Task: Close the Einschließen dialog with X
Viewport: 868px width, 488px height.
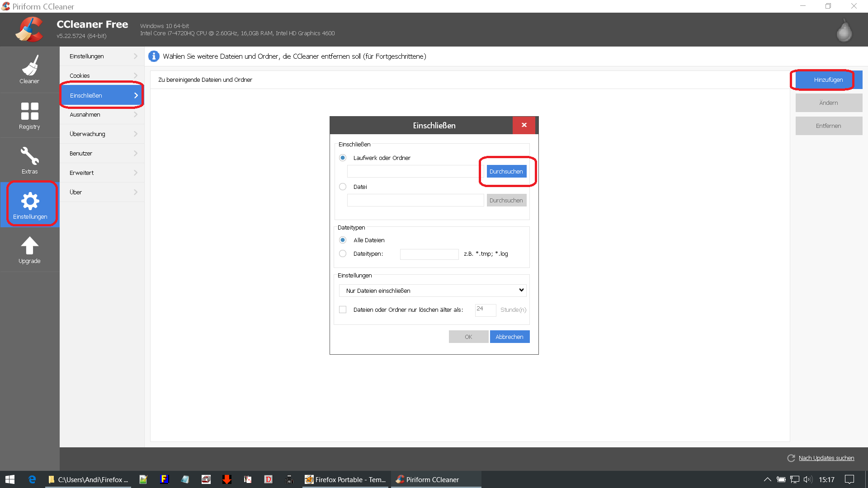Action: (x=524, y=125)
